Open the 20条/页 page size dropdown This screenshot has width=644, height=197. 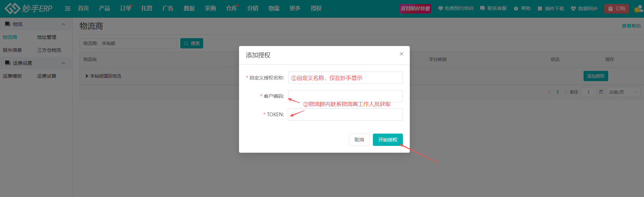tap(624, 92)
